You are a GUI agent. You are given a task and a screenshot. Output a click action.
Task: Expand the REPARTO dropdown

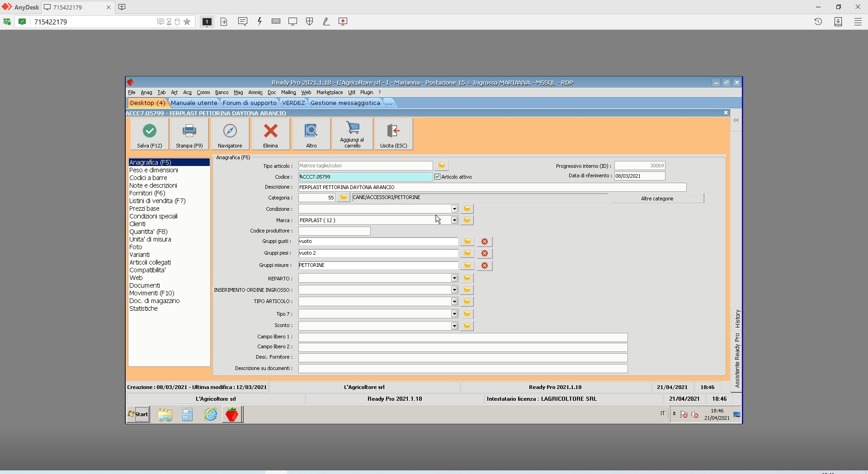454,278
